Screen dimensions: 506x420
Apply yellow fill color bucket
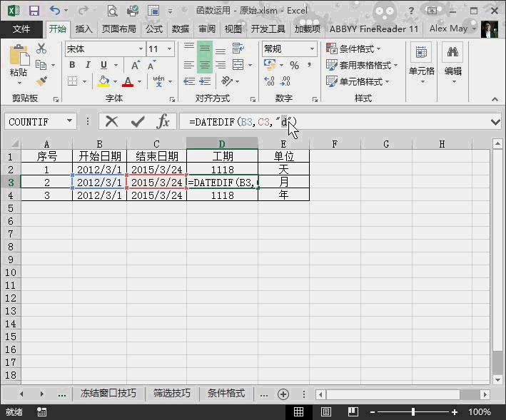coord(103,81)
